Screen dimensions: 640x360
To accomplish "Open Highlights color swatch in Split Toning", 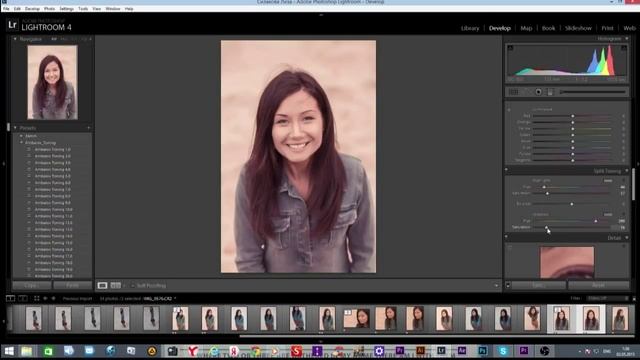I will 608,180.
